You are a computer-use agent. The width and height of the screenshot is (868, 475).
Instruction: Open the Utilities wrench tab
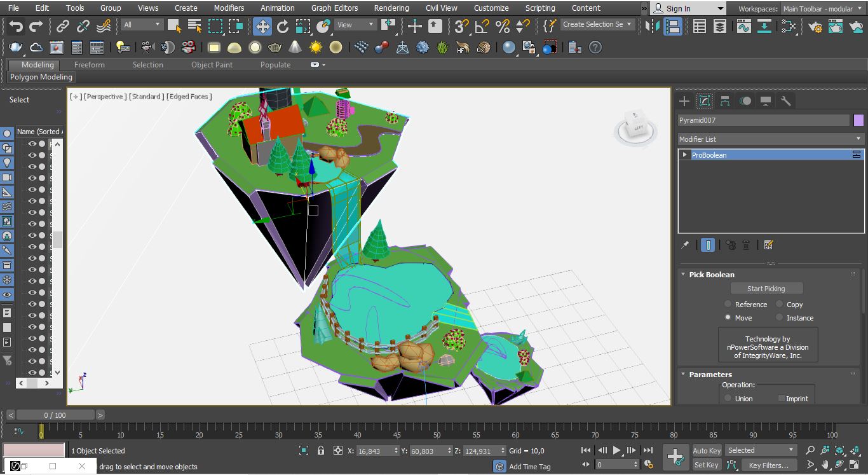coord(786,101)
